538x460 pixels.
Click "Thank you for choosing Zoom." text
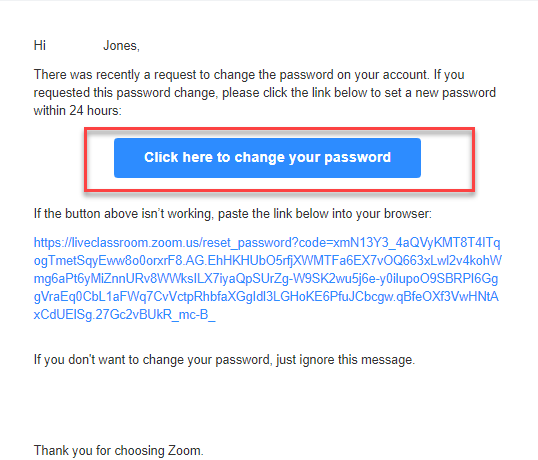tap(118, 450)
